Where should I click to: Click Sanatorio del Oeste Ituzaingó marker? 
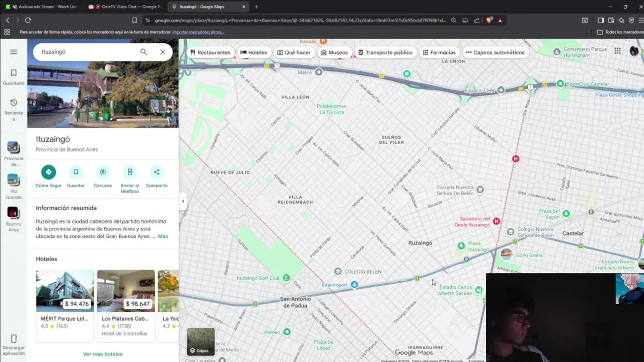pos(497,221)
